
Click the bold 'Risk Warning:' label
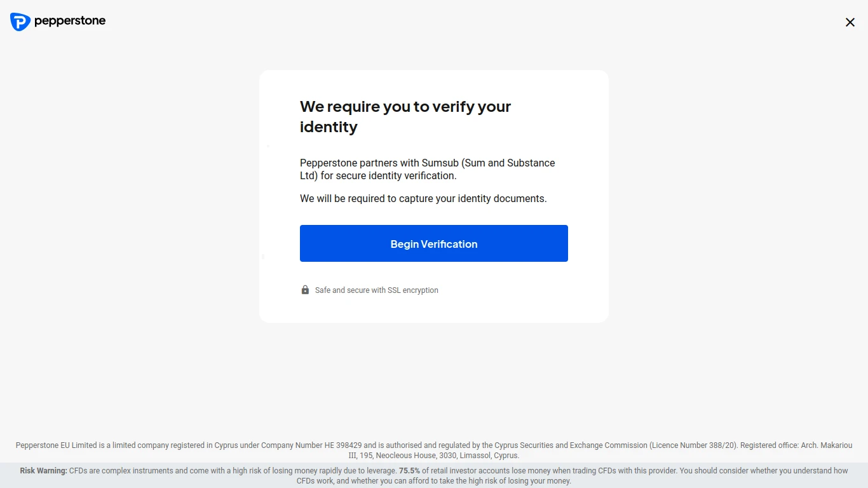pos(43,471)
